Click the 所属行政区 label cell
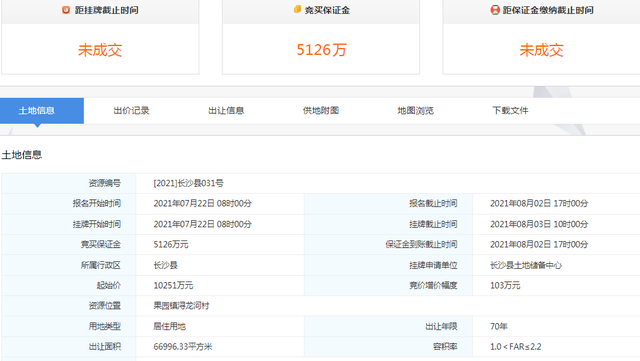This screenshot has width=640, height=361. pyautogui.click(x=69, y=265)
